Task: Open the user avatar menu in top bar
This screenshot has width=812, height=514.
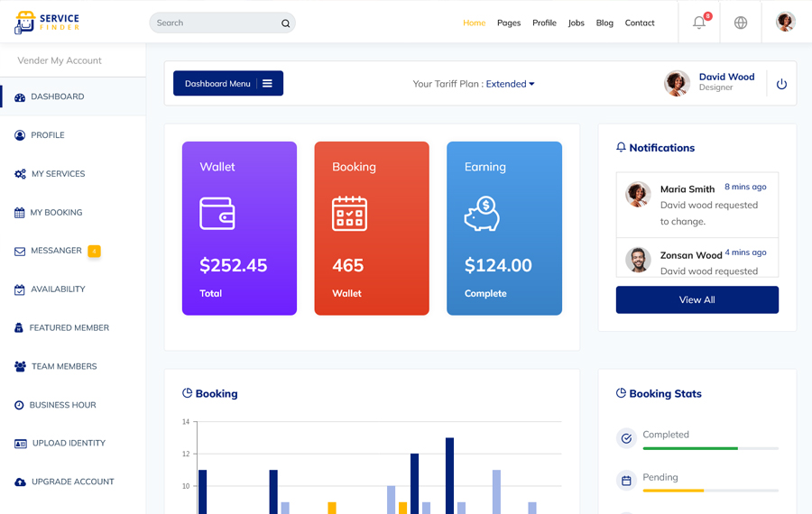Action: (x=785, y=23)
